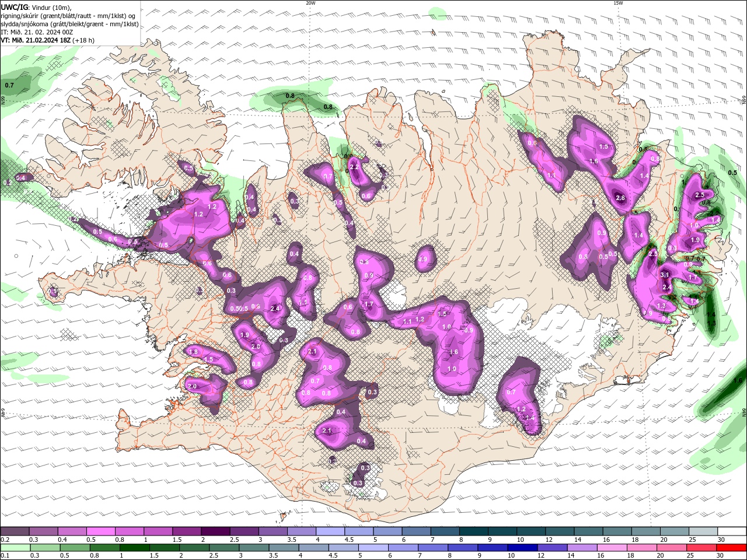The width and height of the screenshot is (747, 560).
Task: Pick the lower legend swatch labeled 9
Action: point(491,548)
